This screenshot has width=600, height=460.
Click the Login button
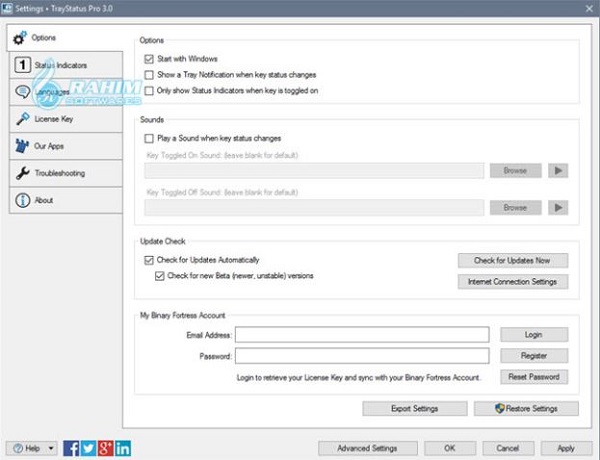(x=534, y=334)
